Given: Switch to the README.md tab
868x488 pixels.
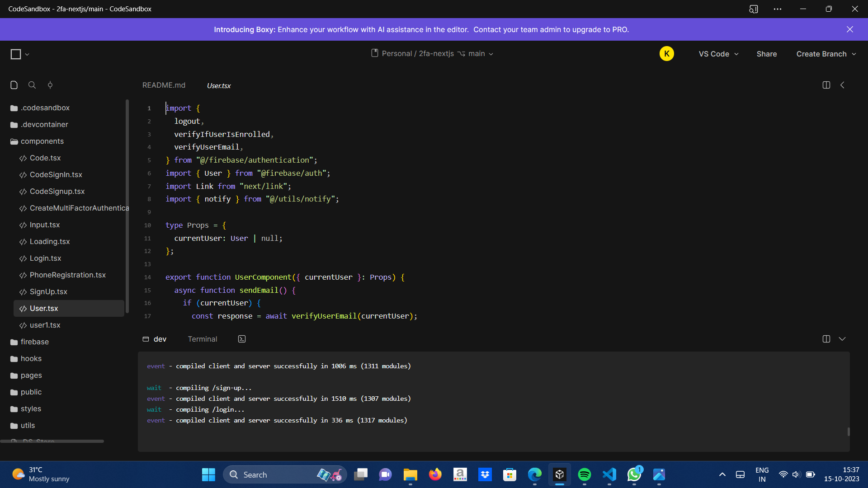Looking at the screenshot, I should [164, 85].
